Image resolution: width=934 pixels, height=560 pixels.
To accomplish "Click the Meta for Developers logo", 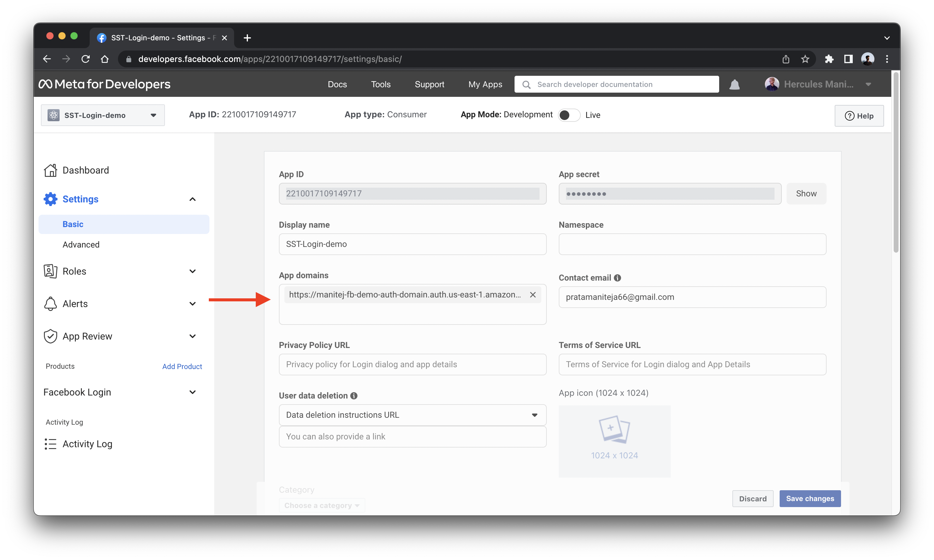I will pos(105,84).
